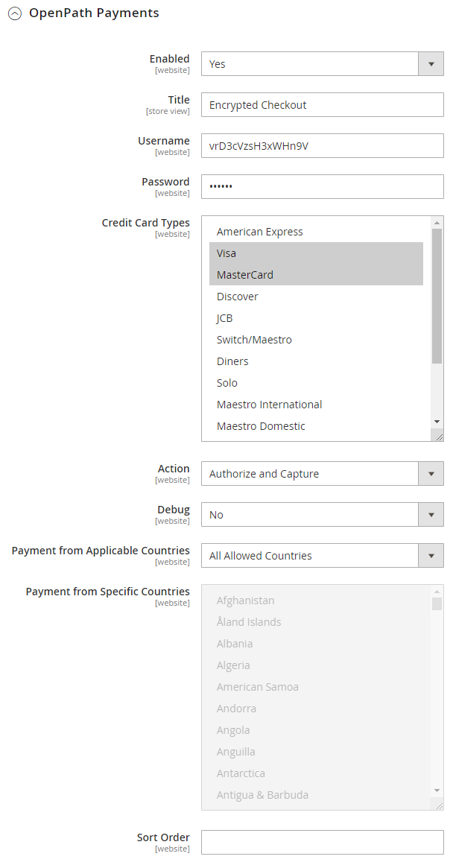Select Maestro International card type
Screen dimensions: 453x868
coord(316,404)
